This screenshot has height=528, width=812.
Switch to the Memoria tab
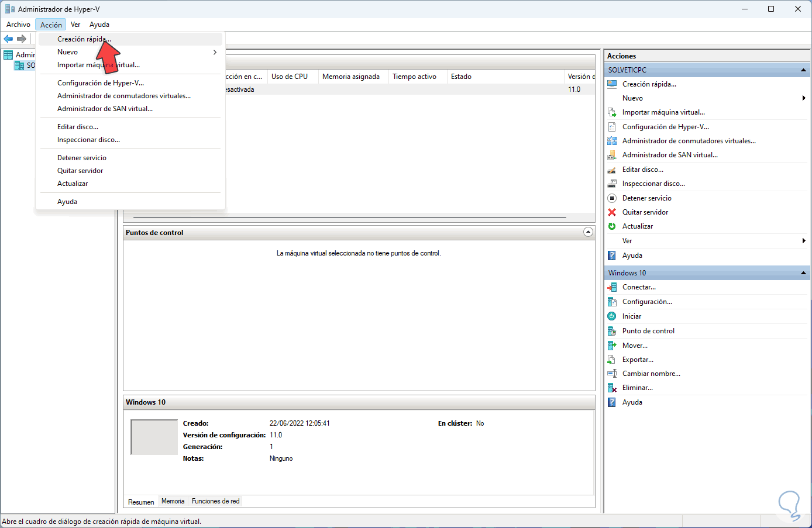pos(173,501)
